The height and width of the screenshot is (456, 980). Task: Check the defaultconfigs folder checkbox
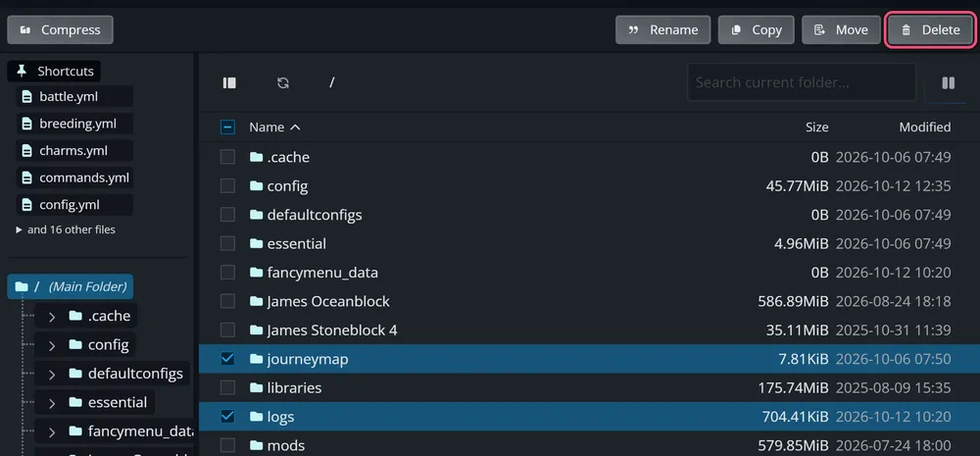tap(227, 215)
